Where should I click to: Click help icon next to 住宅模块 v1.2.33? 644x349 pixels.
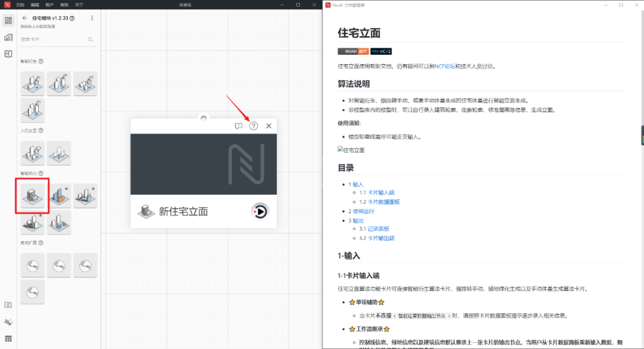[72, 18]
